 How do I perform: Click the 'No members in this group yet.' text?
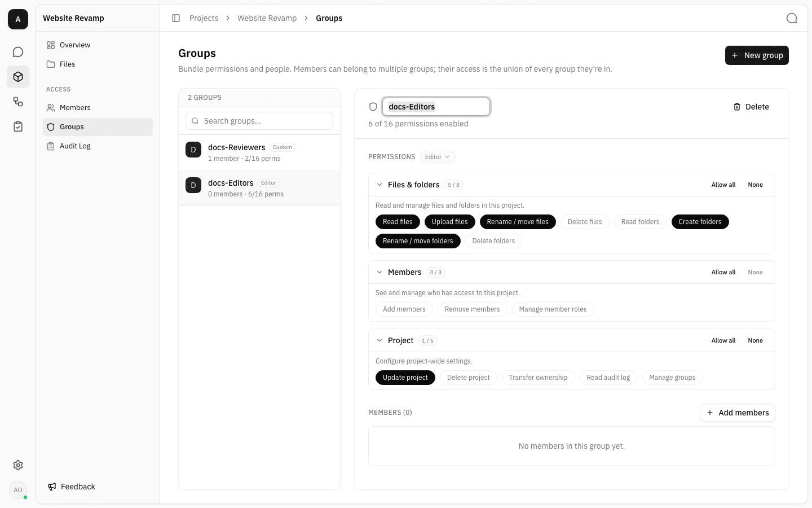click(x=572, y=446)
